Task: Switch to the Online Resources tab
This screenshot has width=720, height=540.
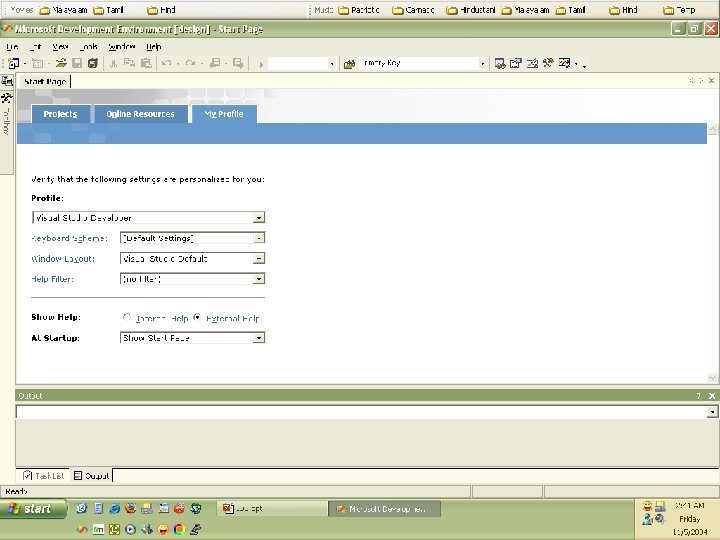Action: point(141,114)
